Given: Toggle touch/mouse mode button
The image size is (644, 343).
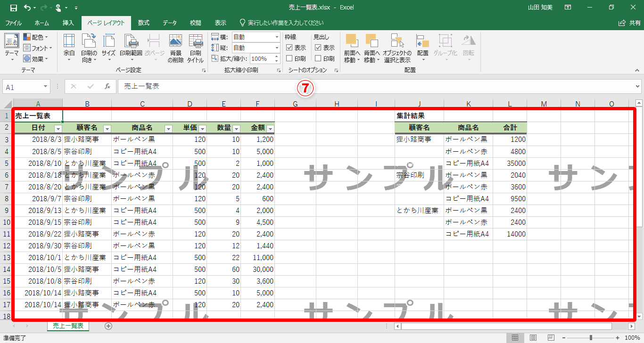Looking at the screenshot, I should 58,8.
